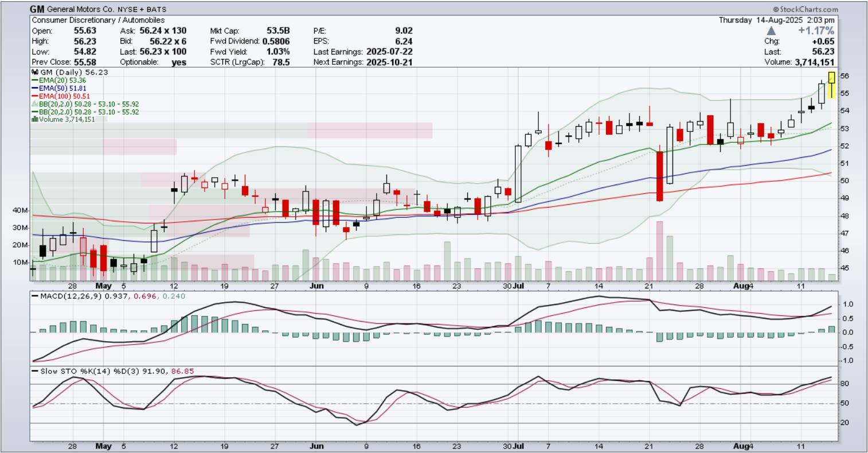The image size is (868, 453).
Task: Click the Volume 3,714,151 legend label
Action: coord(67,119)
